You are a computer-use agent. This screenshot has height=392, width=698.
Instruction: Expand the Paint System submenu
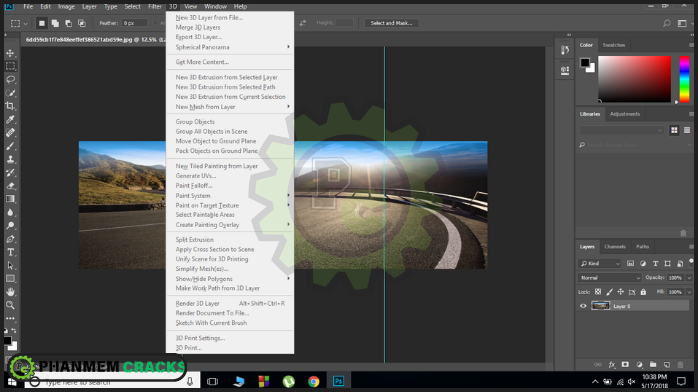click(230, 196)
